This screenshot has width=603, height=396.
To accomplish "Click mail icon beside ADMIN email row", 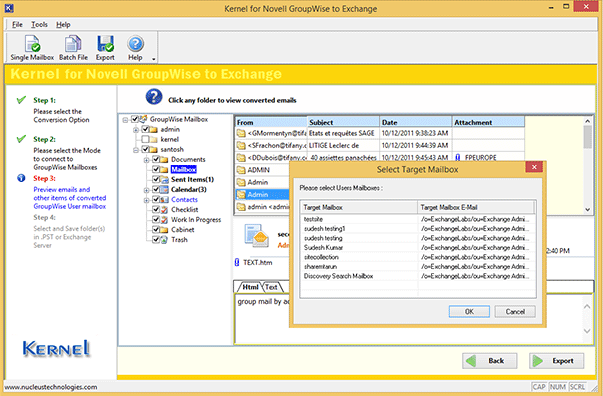I will [x=241, y=170].
